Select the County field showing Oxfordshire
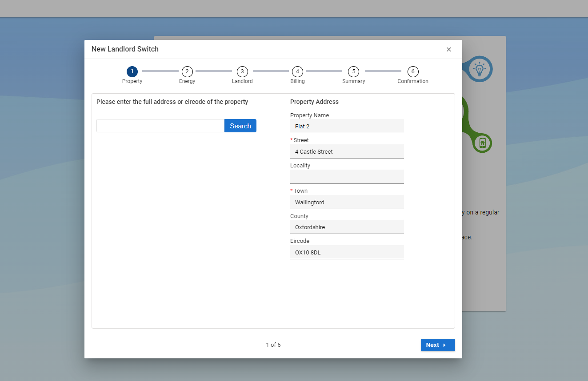The image size is (588, 381). coord(347,227)
